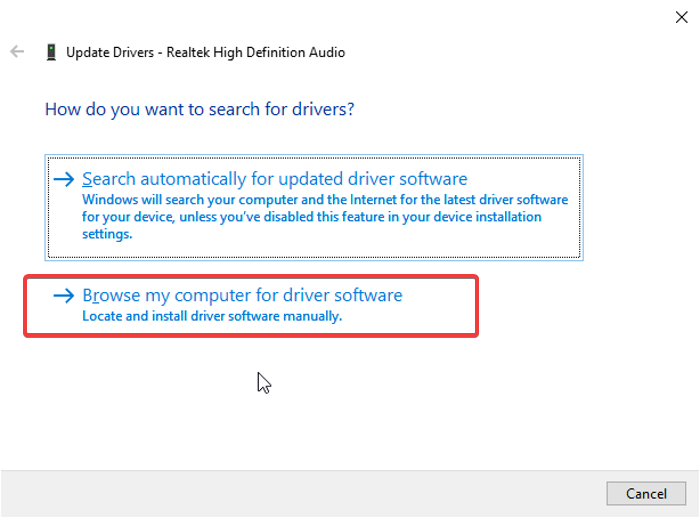Click the underlined letter in 'Browse' option title

point(95,296)
